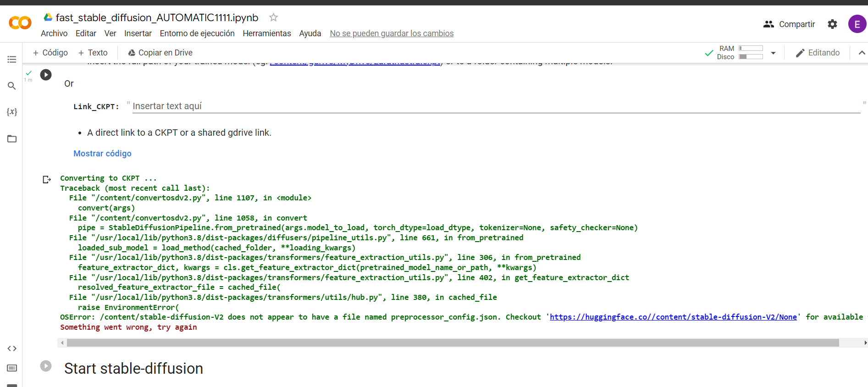Click 'A direct link to a CKPT' bullet text
Image resolution: width=868 pixels, height=387 pixels.
pos(179,133)
